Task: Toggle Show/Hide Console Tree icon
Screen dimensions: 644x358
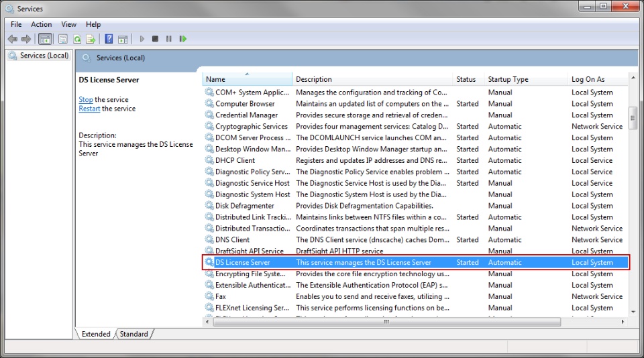Action: 45,39
